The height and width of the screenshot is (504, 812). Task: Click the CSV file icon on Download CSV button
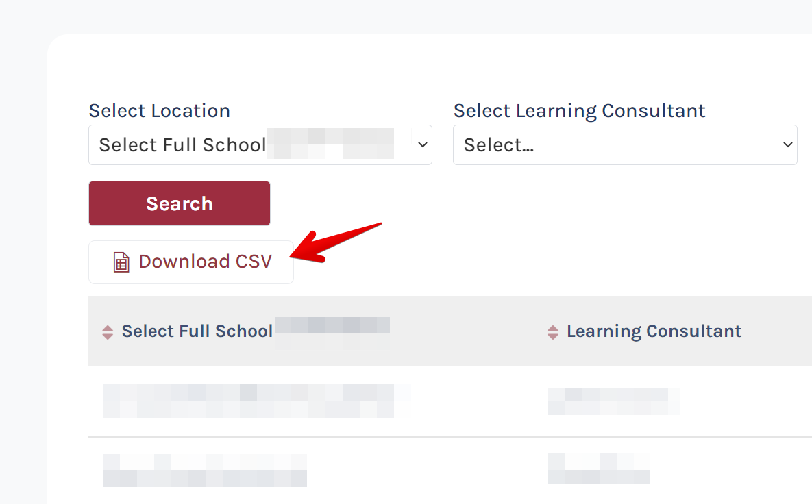click(121, 262)
